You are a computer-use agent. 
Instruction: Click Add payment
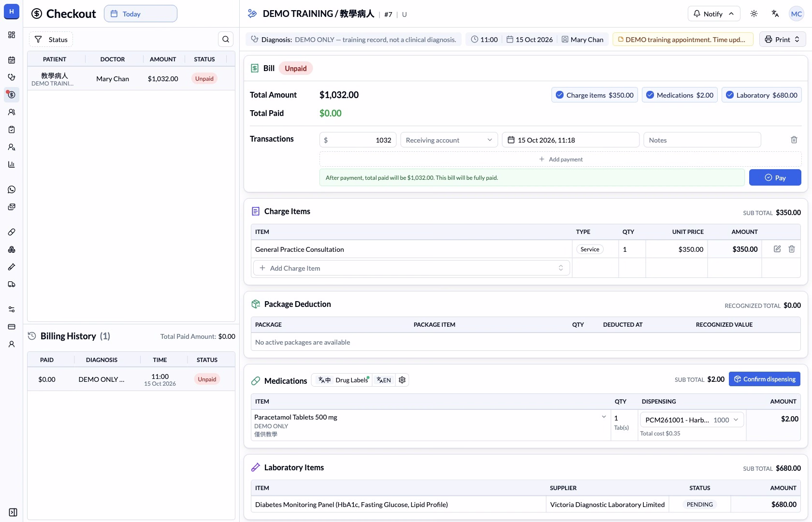561,159
